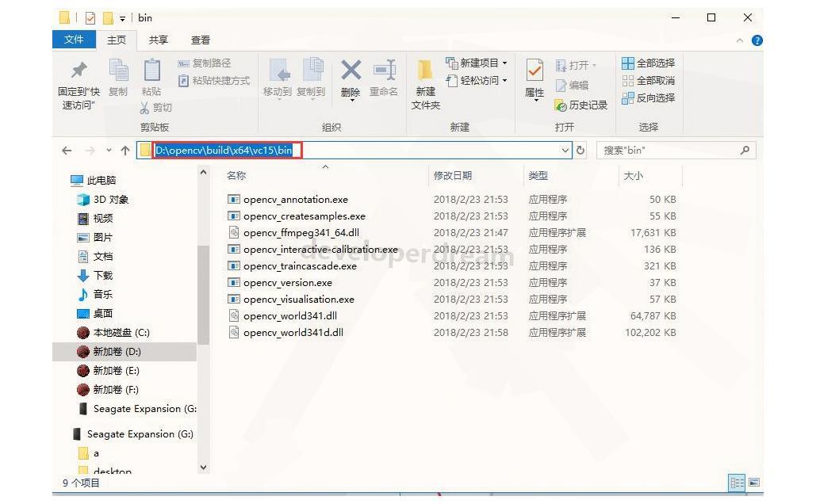This screenshot has height=504, width=816.
Task: Open Local Disk (C:) drive
Action: [x=113, y=332]
